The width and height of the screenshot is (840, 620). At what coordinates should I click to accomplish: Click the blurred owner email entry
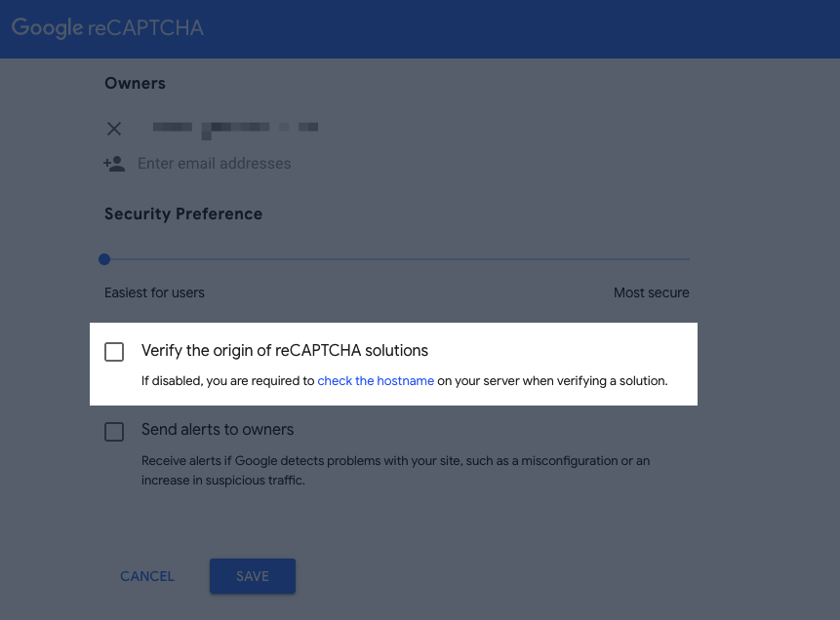point(236,129)
